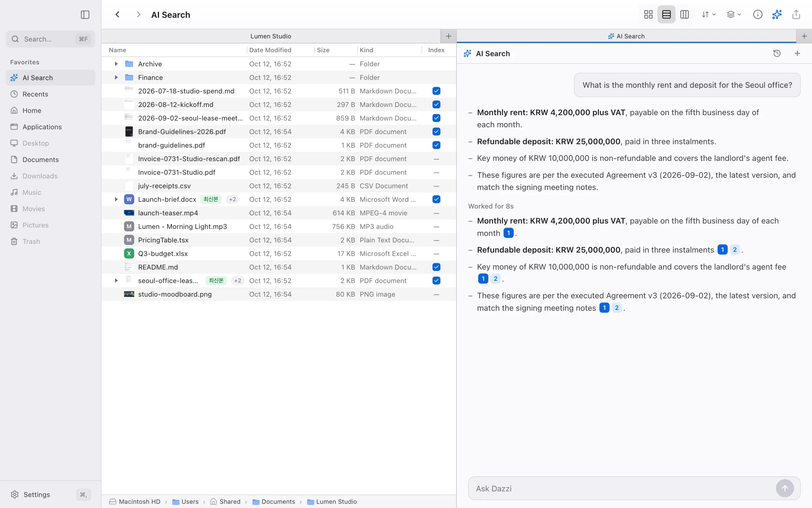Select the Lumen Studio tab

271,36
